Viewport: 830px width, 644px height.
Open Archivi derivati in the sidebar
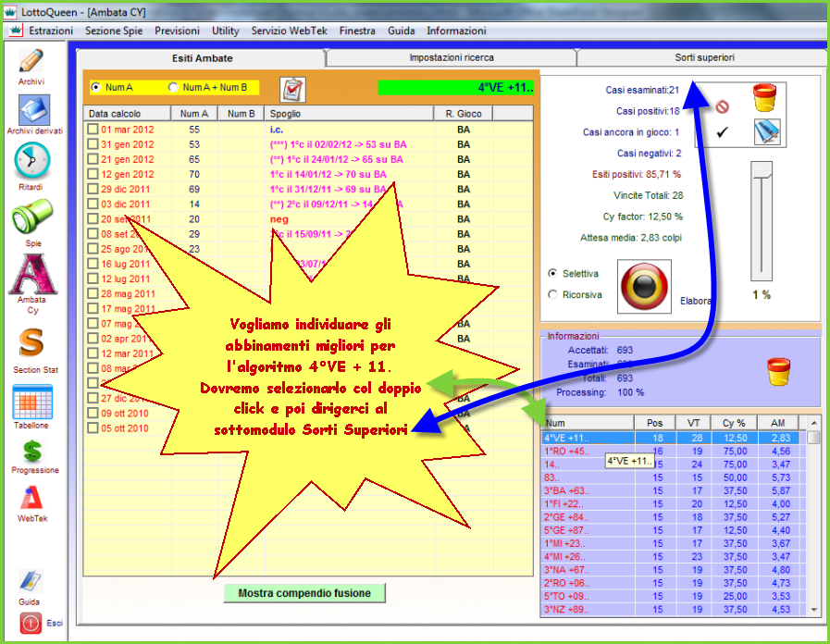point(34,109)
